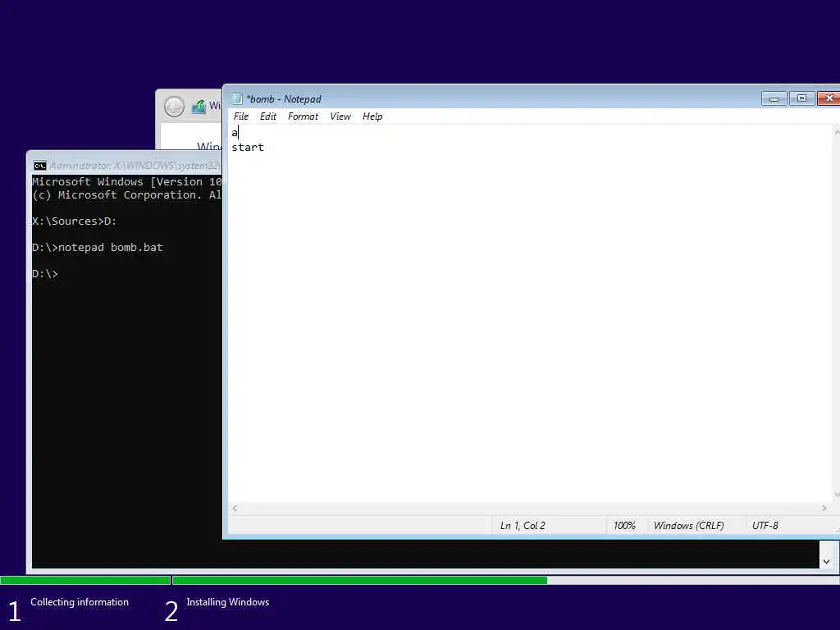Open the Format menu in Notepad
The width and height of the screenshot is (840, 630).
[x=303, y=116]
